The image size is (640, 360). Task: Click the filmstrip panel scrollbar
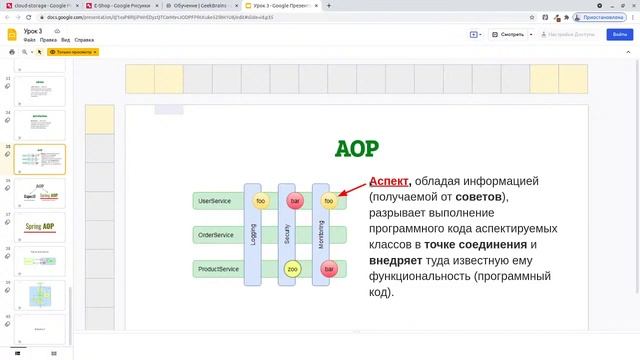click(70, 316)
